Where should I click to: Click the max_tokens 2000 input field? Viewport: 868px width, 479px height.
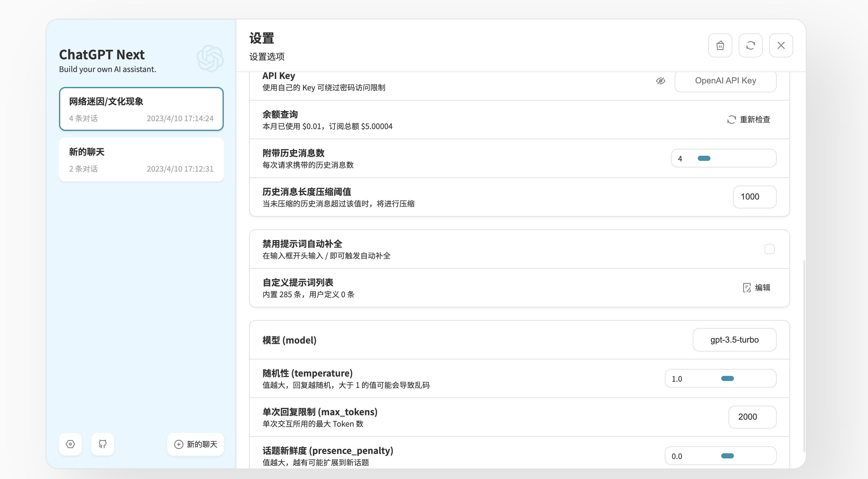pos(752,417)
